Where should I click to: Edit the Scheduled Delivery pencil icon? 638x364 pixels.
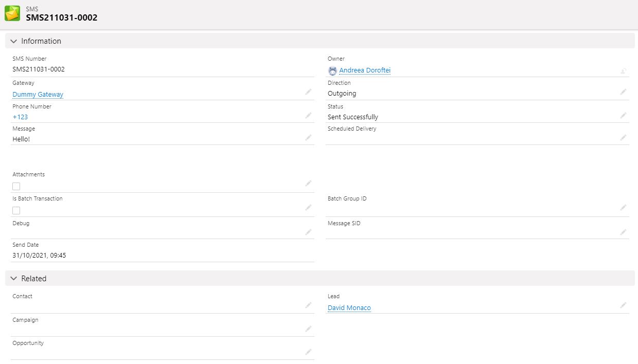(x=623, y=137)
